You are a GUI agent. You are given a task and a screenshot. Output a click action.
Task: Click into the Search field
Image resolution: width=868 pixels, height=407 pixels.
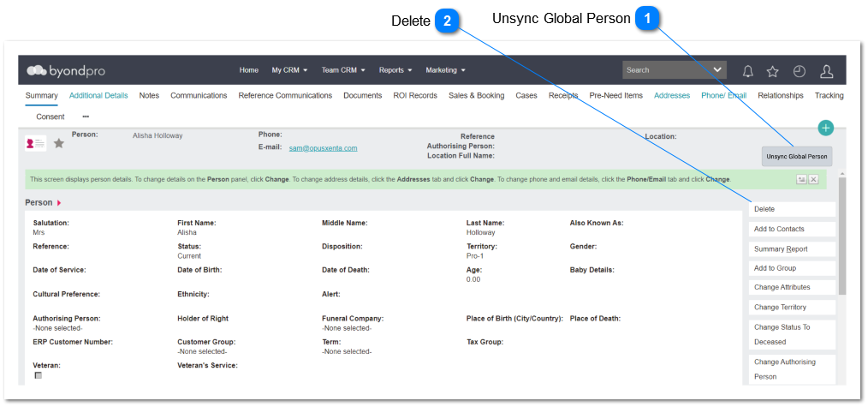coord(667,69)
